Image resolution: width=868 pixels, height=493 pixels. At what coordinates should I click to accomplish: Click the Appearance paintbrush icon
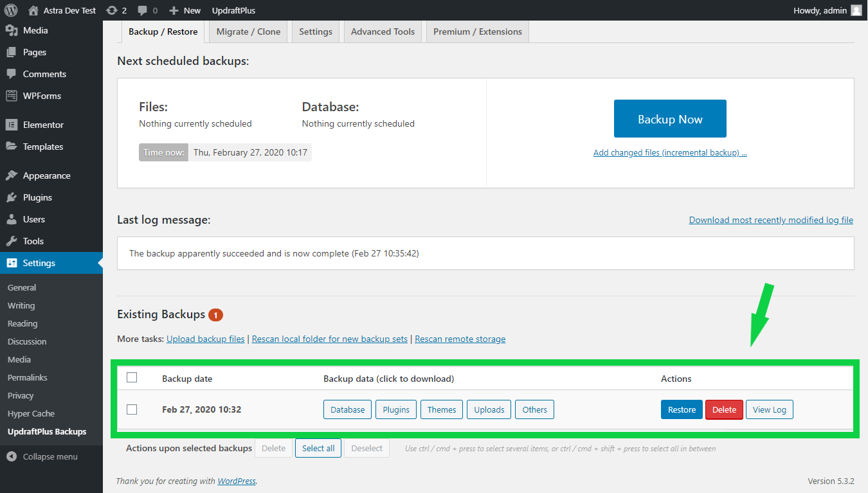(x=12, y=175)
